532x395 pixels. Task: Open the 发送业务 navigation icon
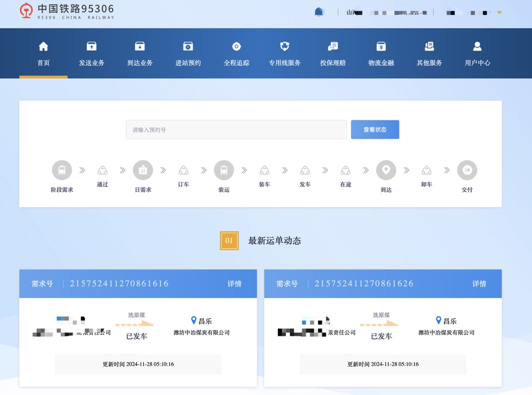pos(92,47)
